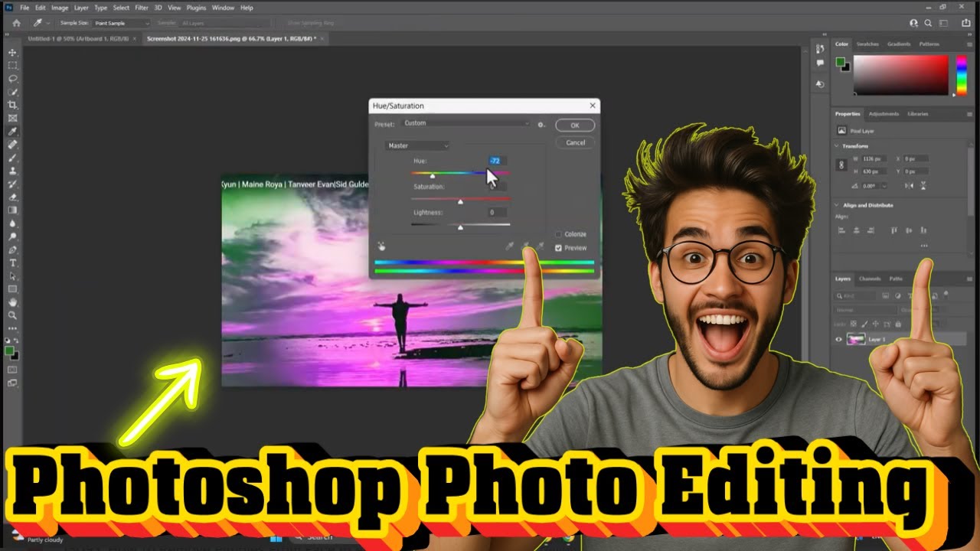Open the Window menu
980x551 pixels.
tap(223, 8)
